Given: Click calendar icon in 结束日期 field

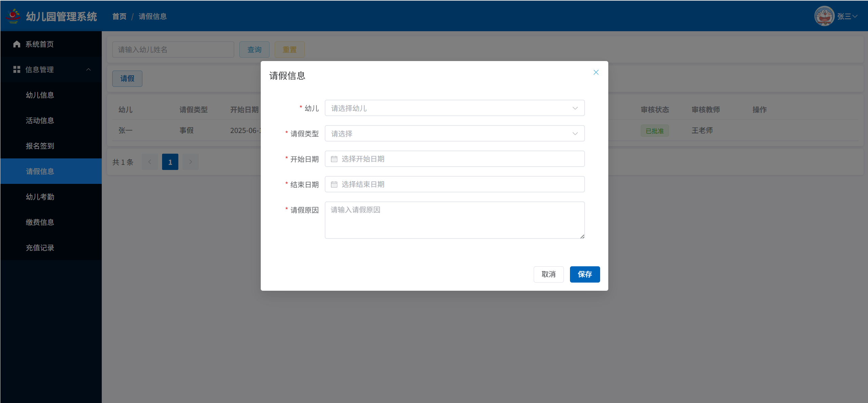Looking at the screenshot, I should pos(334,185).
